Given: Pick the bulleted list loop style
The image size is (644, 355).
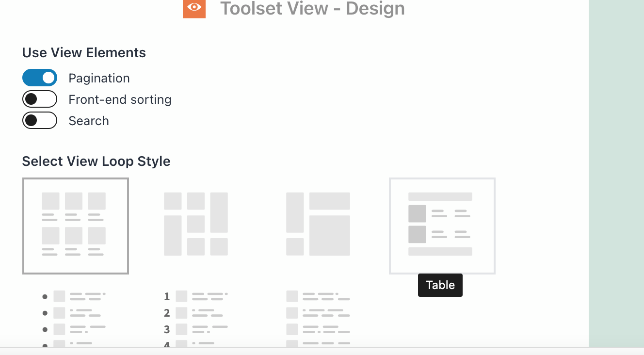Looking at the screenshot, I should (74, 318).
